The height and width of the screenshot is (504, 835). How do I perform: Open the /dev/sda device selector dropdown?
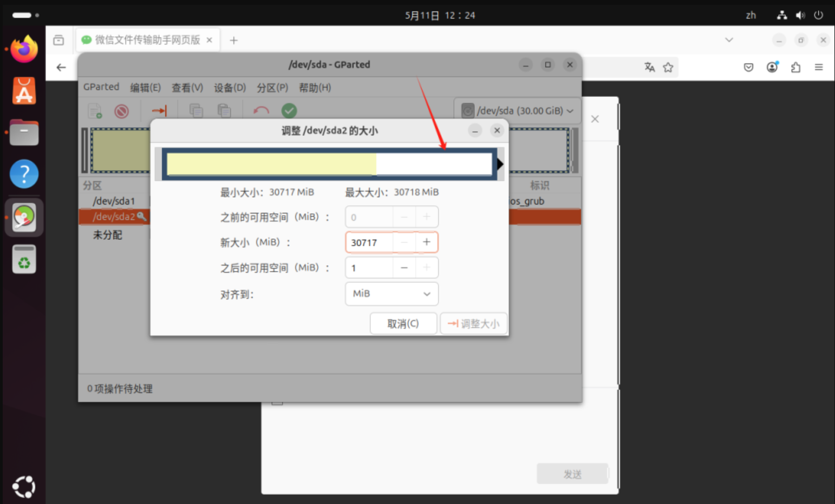[x=517, y=110]
